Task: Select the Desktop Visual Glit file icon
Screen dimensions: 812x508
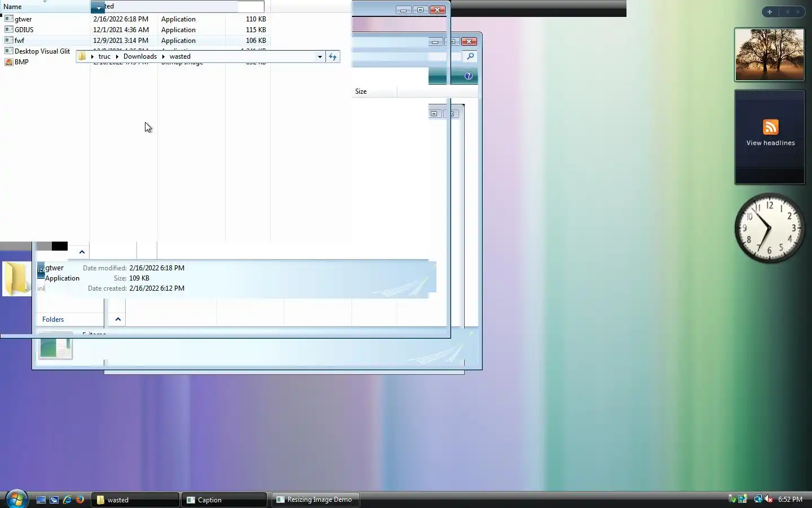Action: [8, 51]
